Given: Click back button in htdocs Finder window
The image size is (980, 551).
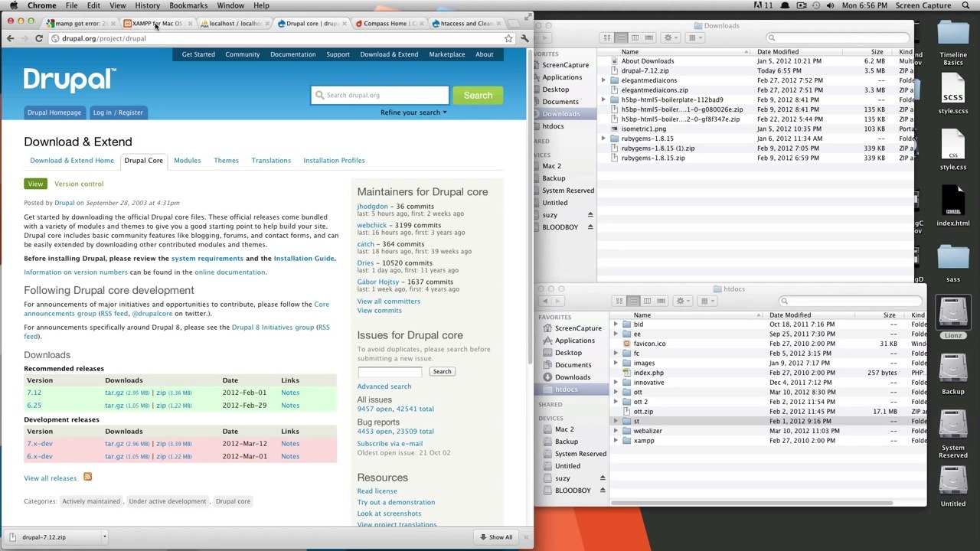Looking at the screenshot, I should (544, 301).
